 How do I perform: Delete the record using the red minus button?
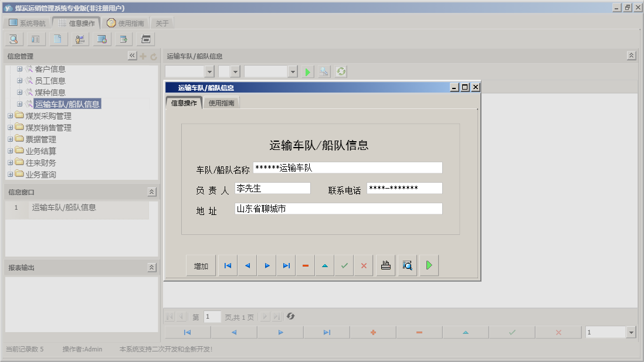(305, 265)
